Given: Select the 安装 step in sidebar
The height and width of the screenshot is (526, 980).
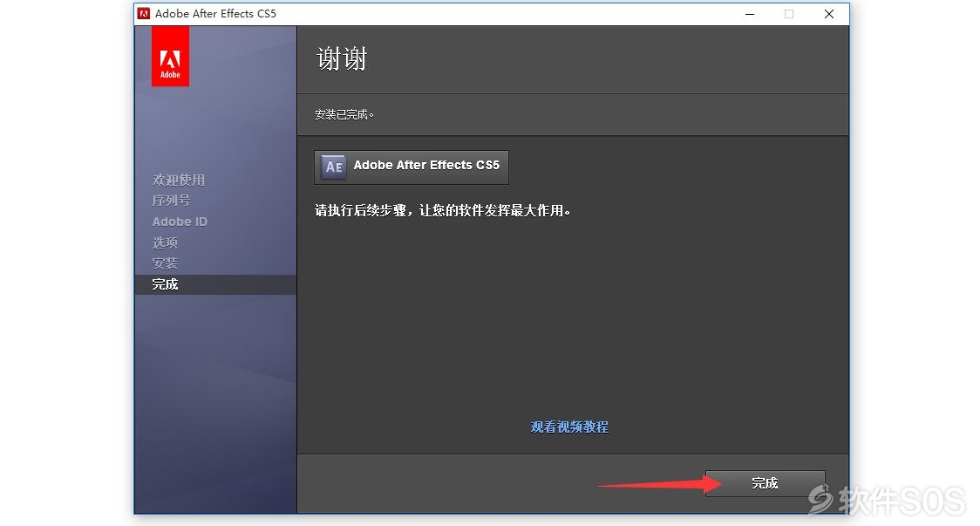Looking at the screenshot, I should [165, 263].
